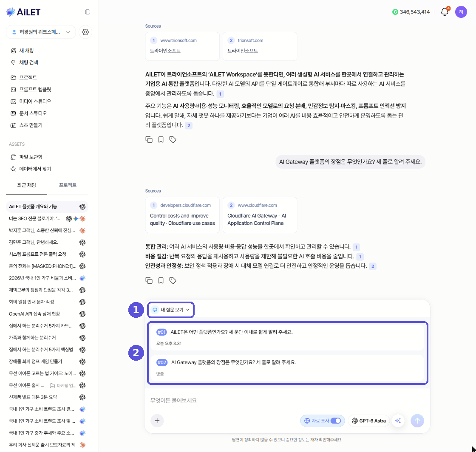476x452 pixels.
Task: Focus the 무엇이든 물어보세요 input field
Action: pyautogui.click(x=287, y=401)
